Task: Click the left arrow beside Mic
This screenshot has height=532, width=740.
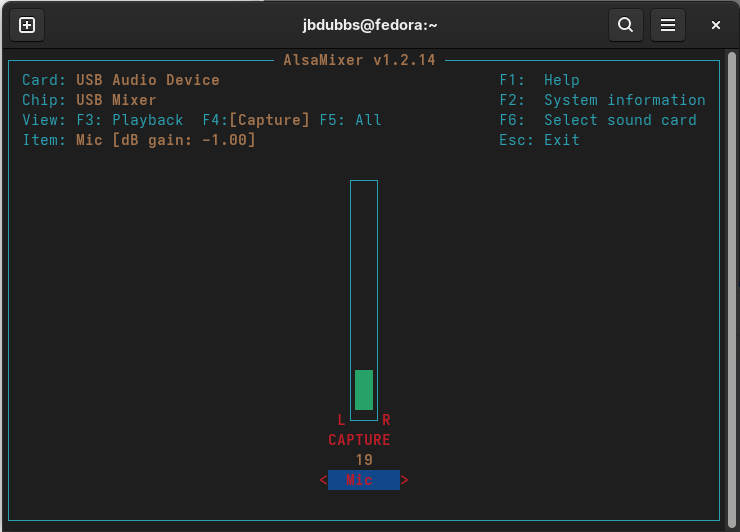Action: [323, 480]
